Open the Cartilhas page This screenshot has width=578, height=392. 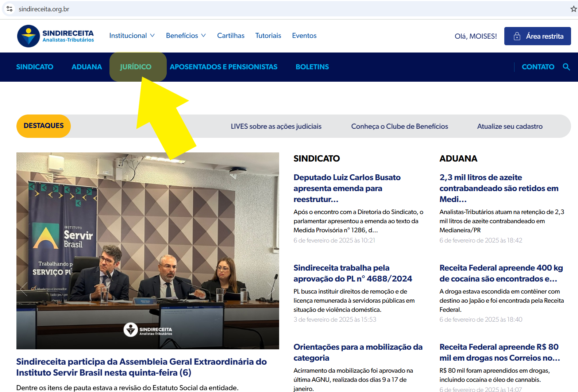coord(231,36)
